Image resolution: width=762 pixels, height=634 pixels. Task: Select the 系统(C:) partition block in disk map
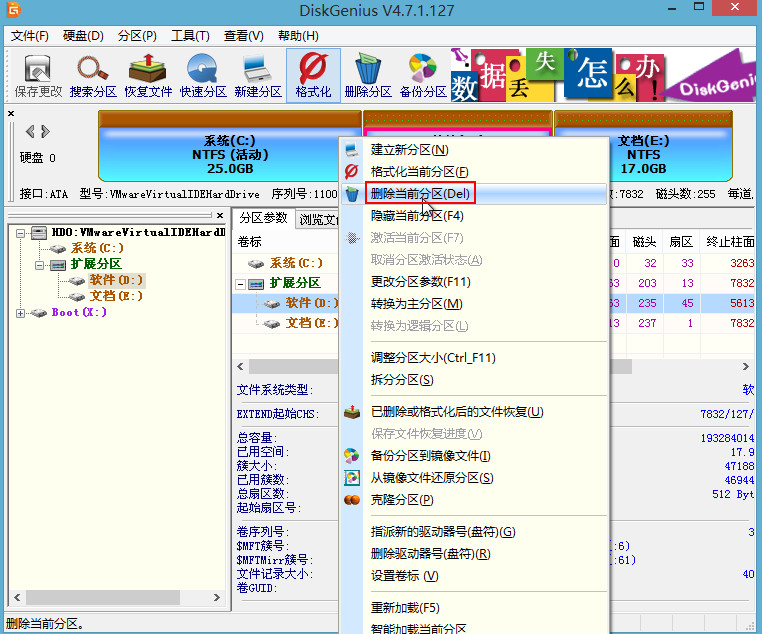pos(229,146)
